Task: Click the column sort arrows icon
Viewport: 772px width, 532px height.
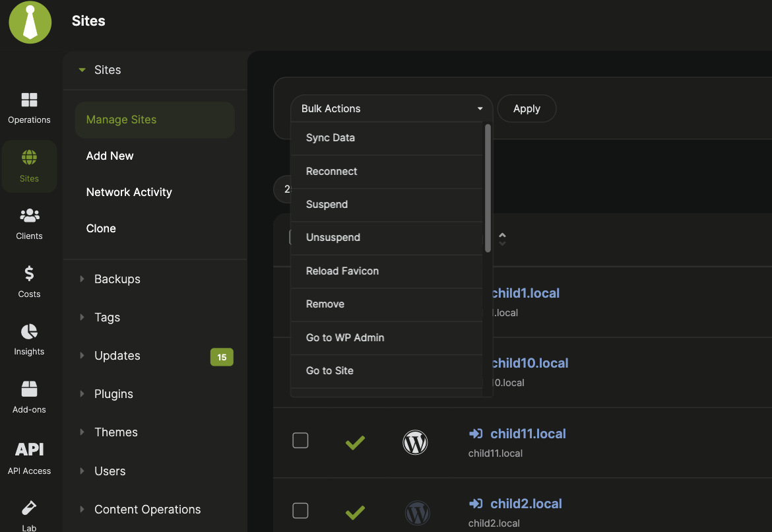Action: 502,239
